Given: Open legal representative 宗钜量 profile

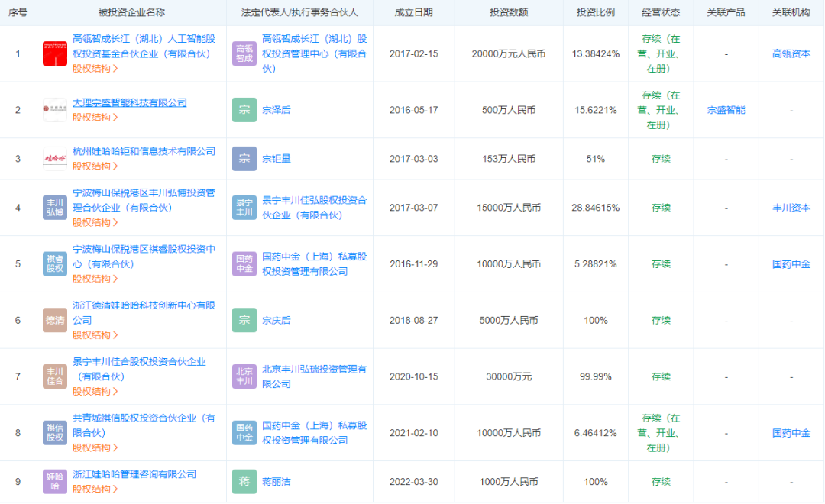Looking at the screenshot, I should [277, 159].
